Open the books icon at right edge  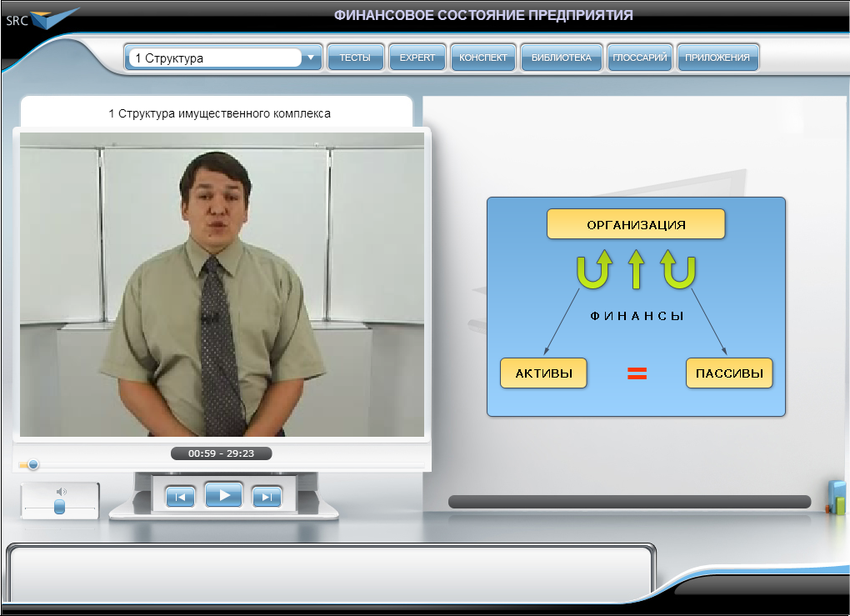[837, 498]
